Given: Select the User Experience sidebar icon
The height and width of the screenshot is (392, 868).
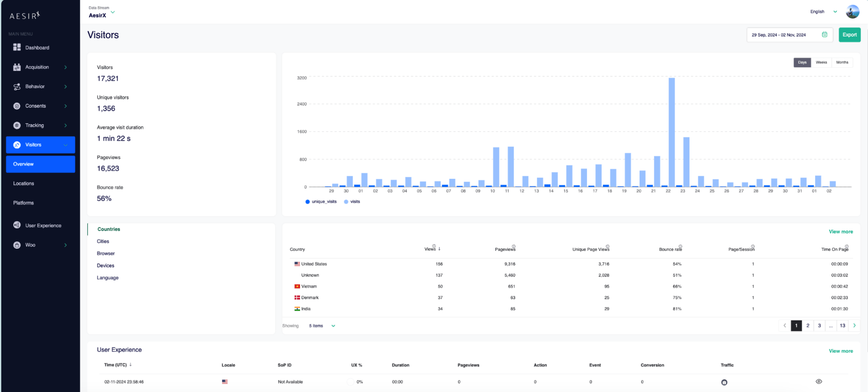Looking at the screenshot, I should click(x=17, y=225).
